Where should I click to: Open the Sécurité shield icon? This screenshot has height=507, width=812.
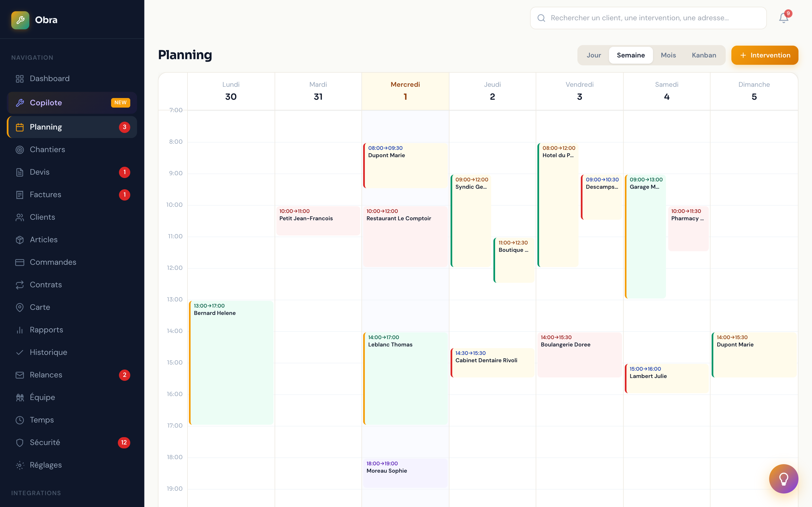(19, 442)
